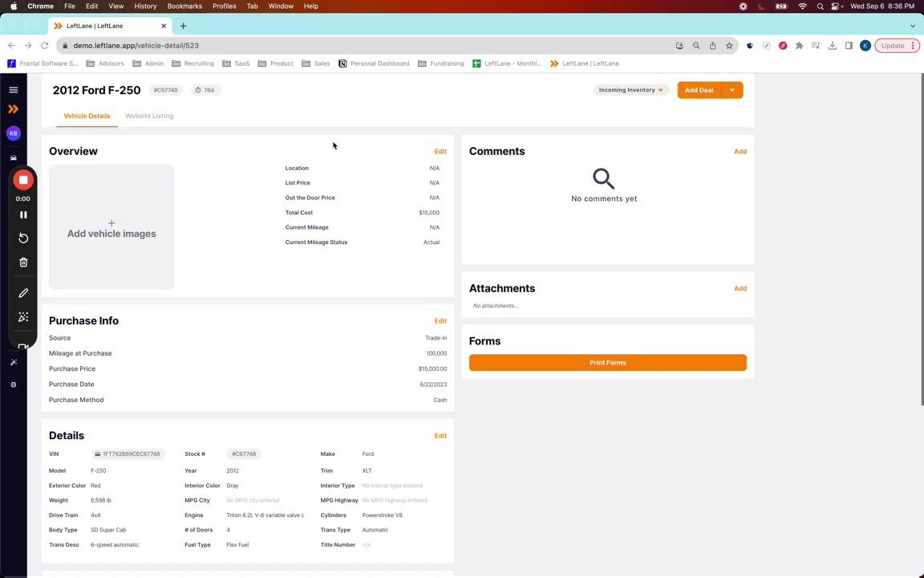Expand the tab search chevron

pos(913,26)
